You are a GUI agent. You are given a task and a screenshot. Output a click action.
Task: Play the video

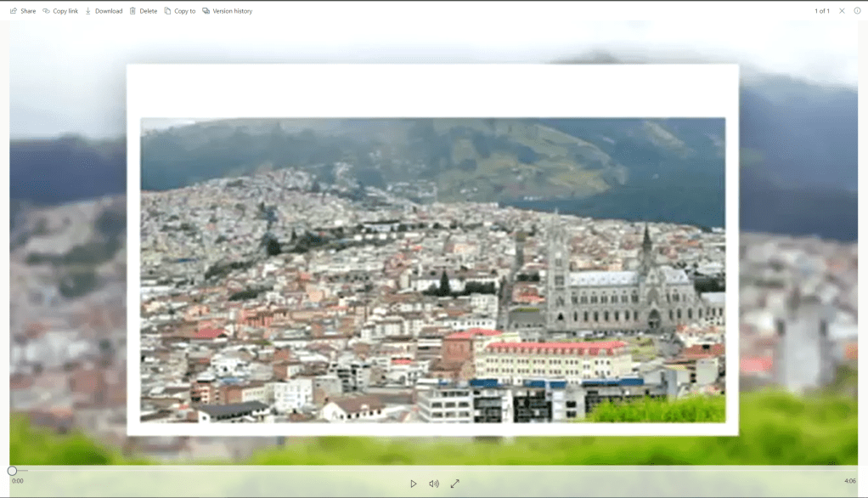(414, 484)
